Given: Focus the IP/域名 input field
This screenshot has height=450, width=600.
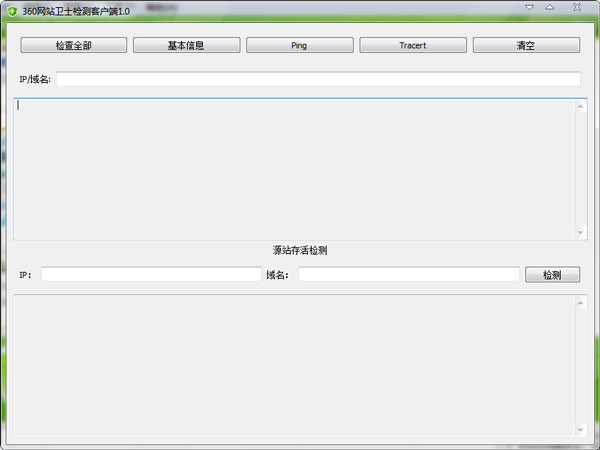Looking at the screenshot, I should [x=318, y=79].
